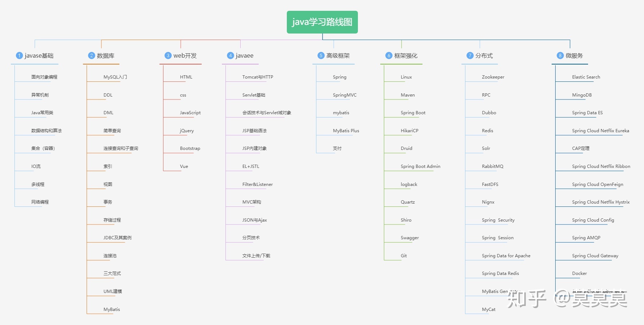Click the number 6 badge beside 框架强化

tap(389, 55)
